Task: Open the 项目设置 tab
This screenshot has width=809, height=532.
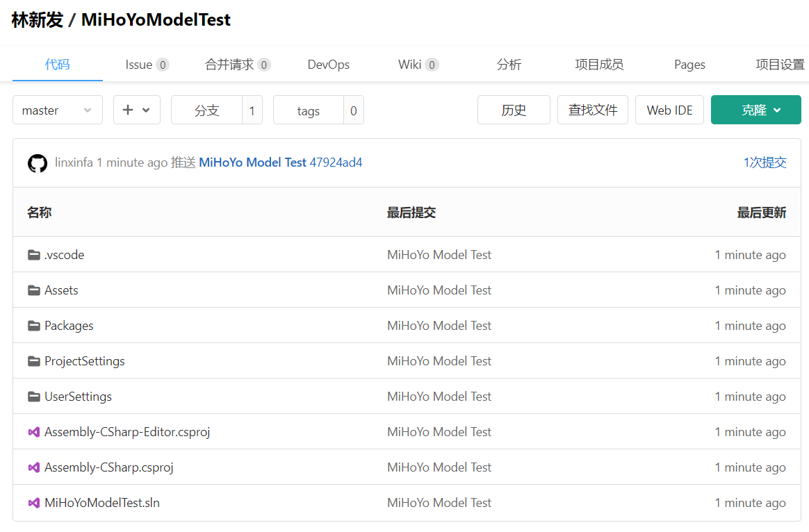Action: [x=780, y=65]
